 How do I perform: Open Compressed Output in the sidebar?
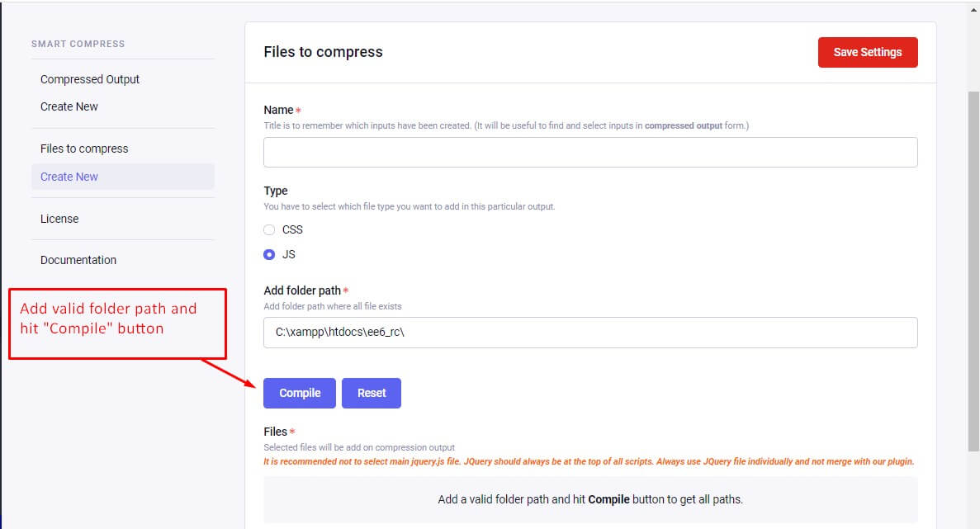[90, 79]
